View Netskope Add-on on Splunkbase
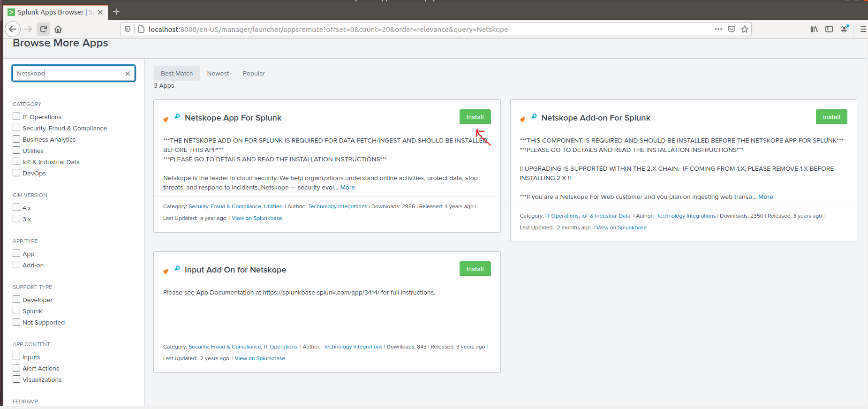This screenshot has width=868, height=409. click(x=621, y=227)
